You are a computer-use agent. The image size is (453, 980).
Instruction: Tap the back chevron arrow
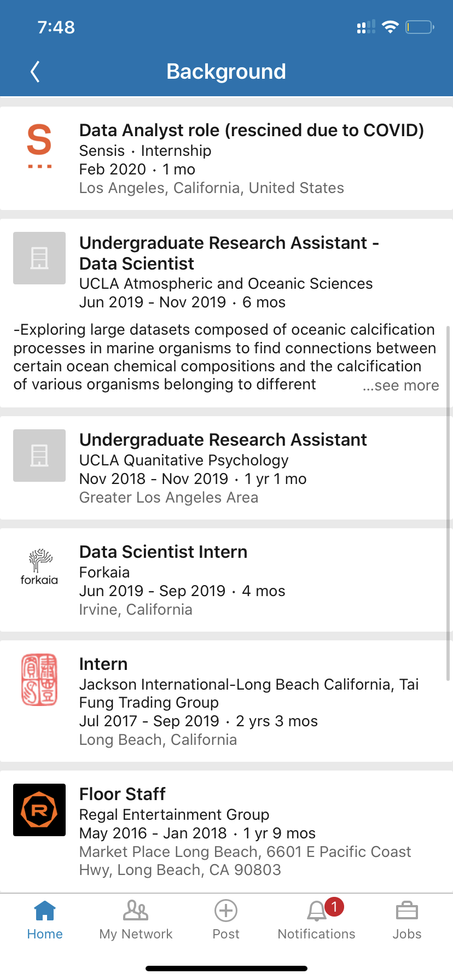tap(35, 72)
